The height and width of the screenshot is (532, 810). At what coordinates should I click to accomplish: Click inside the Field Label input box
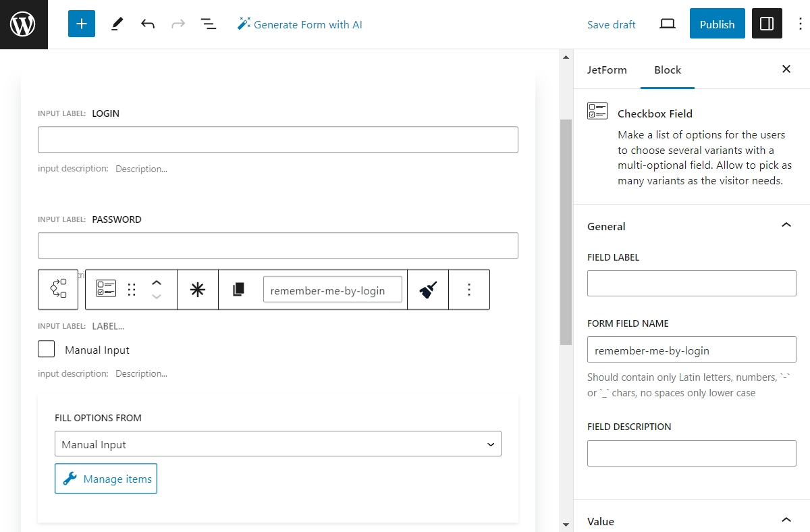[x=691, y=283]
